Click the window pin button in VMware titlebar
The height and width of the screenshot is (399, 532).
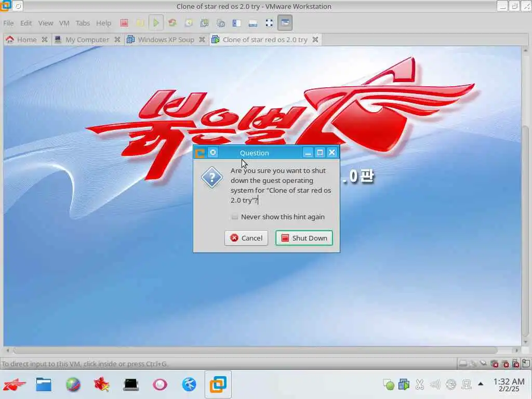point(18,6)
